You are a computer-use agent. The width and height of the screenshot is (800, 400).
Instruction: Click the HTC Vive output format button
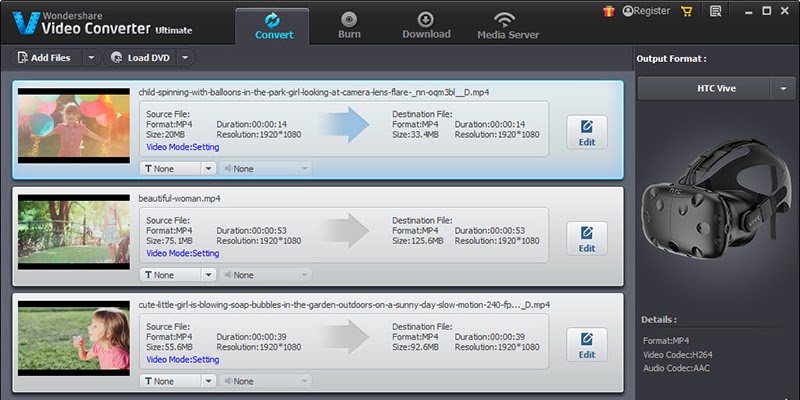704,89
